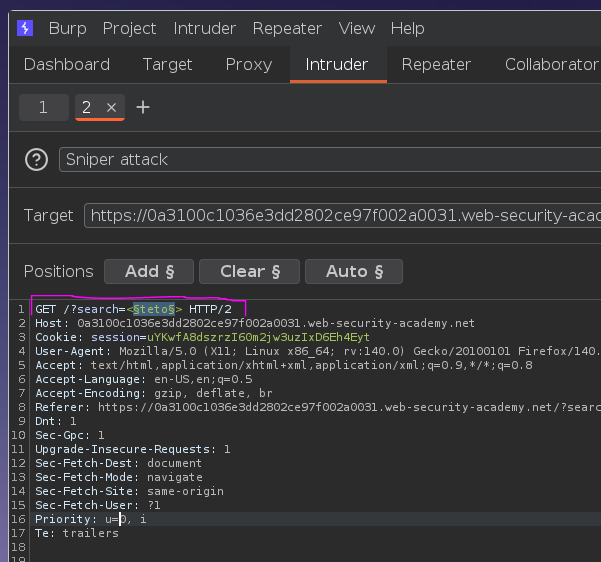Open the Help menu
Image resolution: width=601 pixels, height=562 pixels.
pyautogui.click(x=407, y=28)
